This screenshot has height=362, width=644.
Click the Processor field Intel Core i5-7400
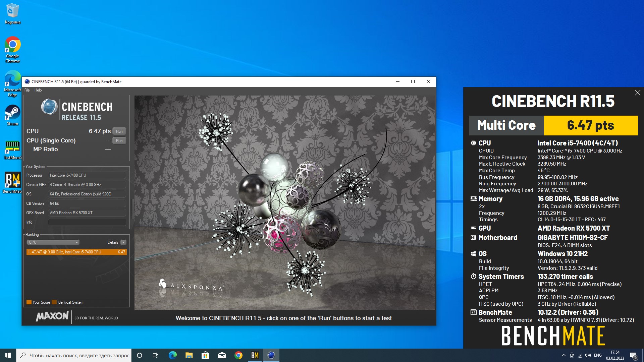click(x=87, y=175)
